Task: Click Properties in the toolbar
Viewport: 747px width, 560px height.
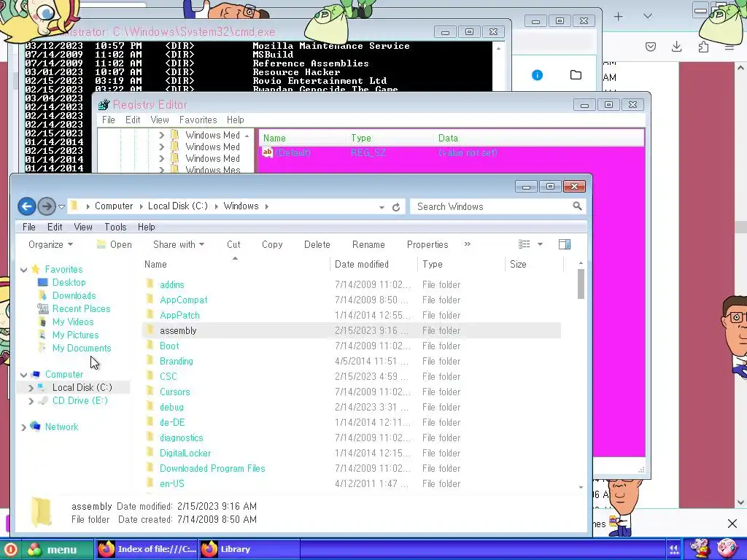Action: [427, 244]
